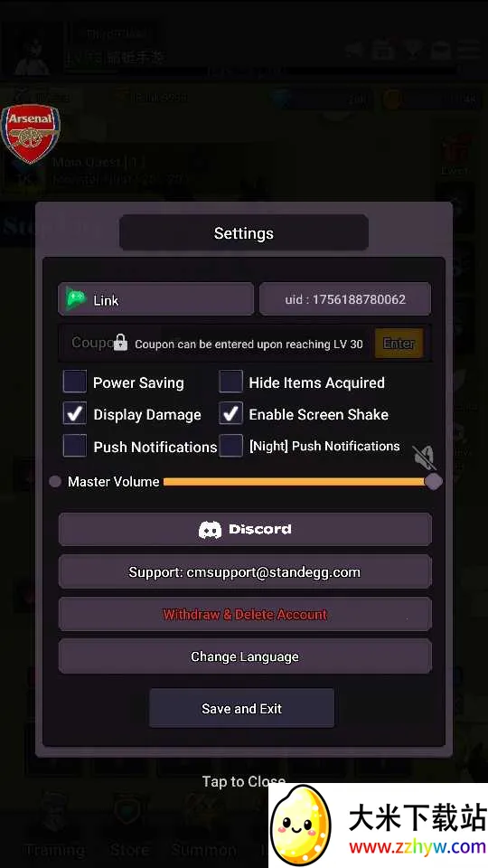Tap Withdraw & Delete Account
Screen dimensions: 488x868
click(245, 615)
